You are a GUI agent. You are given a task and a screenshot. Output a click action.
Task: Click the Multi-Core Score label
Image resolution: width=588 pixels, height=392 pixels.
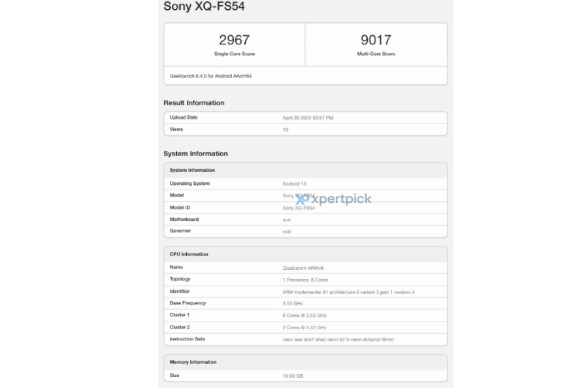pos(376,54)
